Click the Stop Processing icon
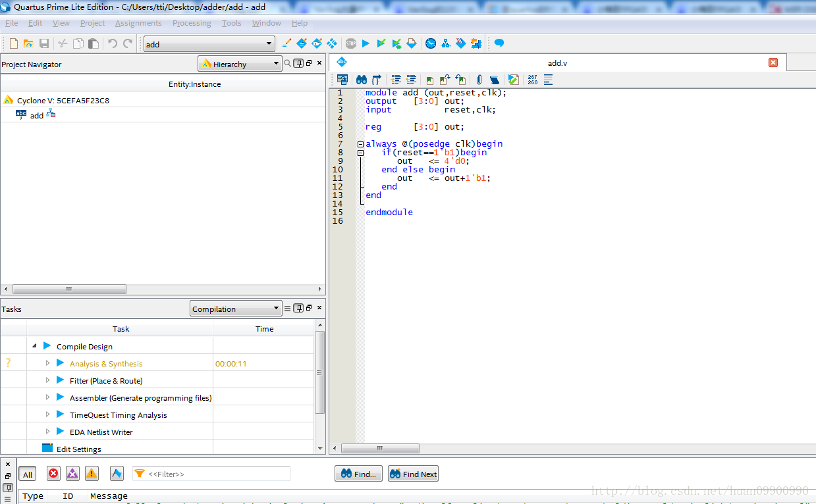 coord(350,43)
